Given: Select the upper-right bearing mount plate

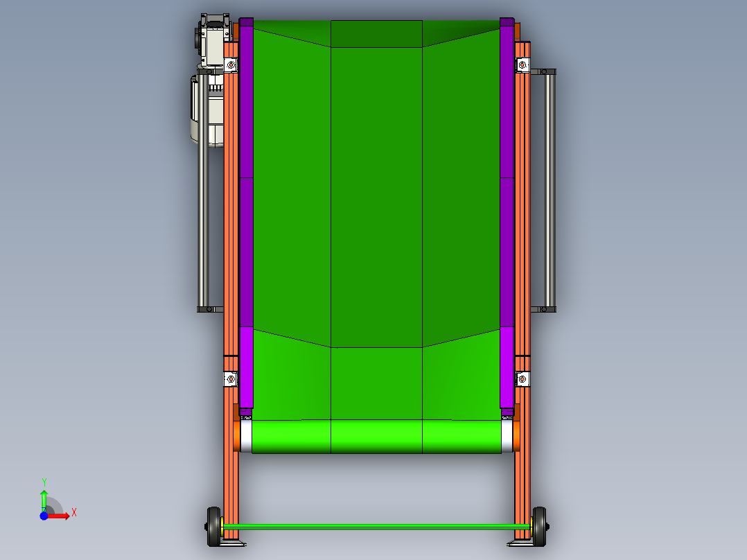Looking at the screenshot, I should [521, 64].
